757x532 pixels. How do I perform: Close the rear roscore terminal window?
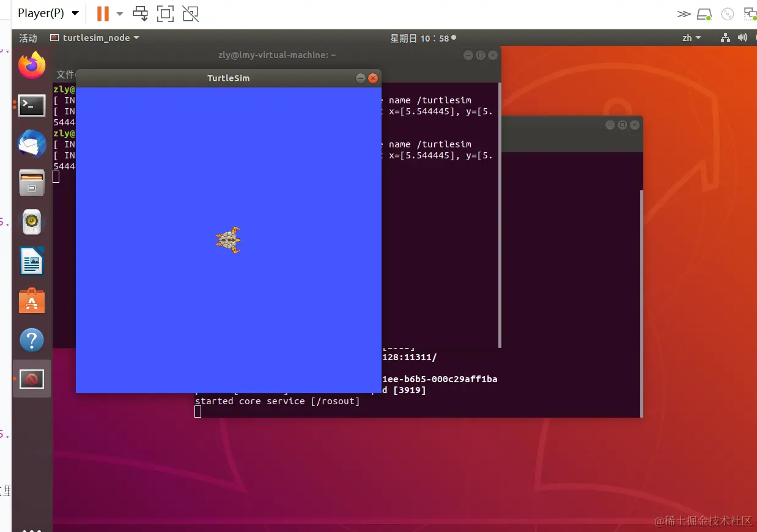635,125
